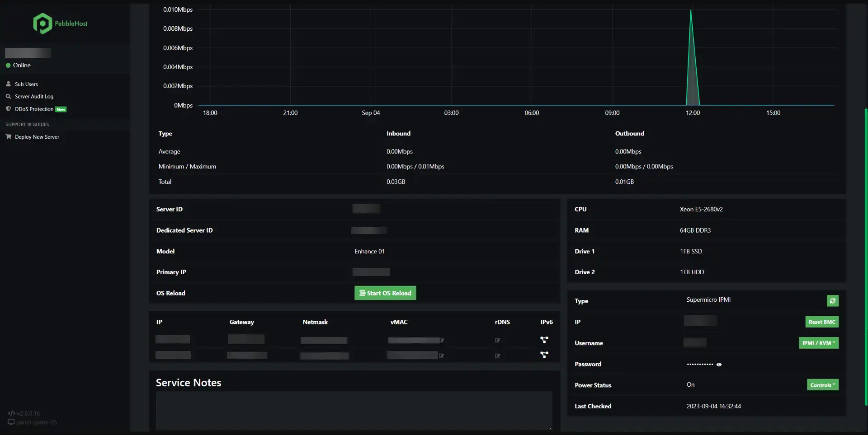Click the Server Audit Log magnifier icon
Viewport: 868px width, 435px height.
(8, 96)
